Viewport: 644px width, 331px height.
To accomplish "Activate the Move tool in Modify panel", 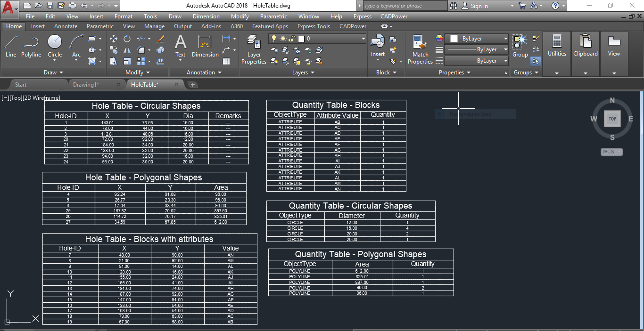I will pyautogui.click(x=114, y=39).
